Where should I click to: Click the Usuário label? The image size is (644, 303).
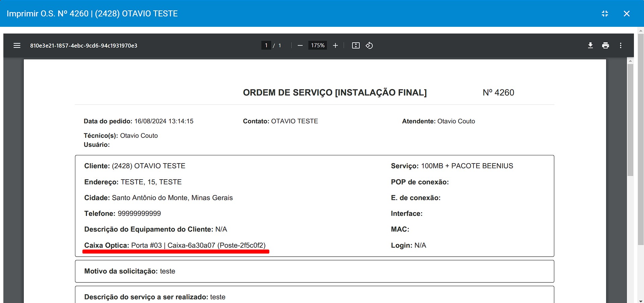coord(97,145)
